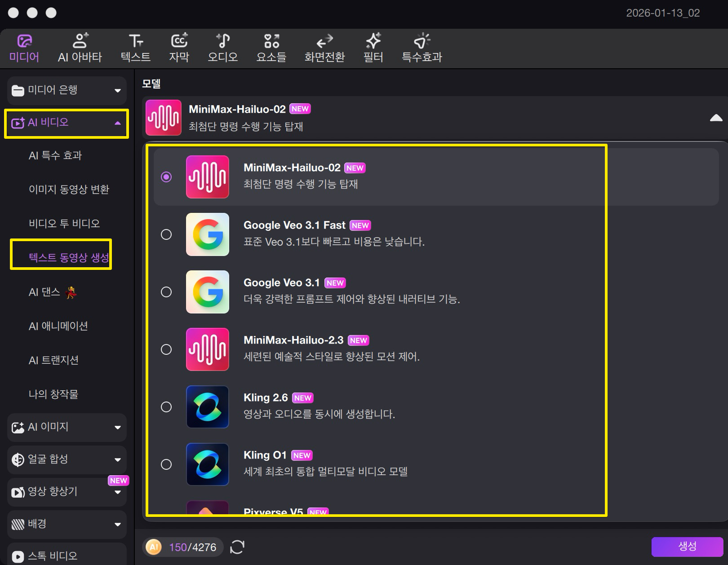Click the 미디어 은행 folder icon

tap(18, 91)
